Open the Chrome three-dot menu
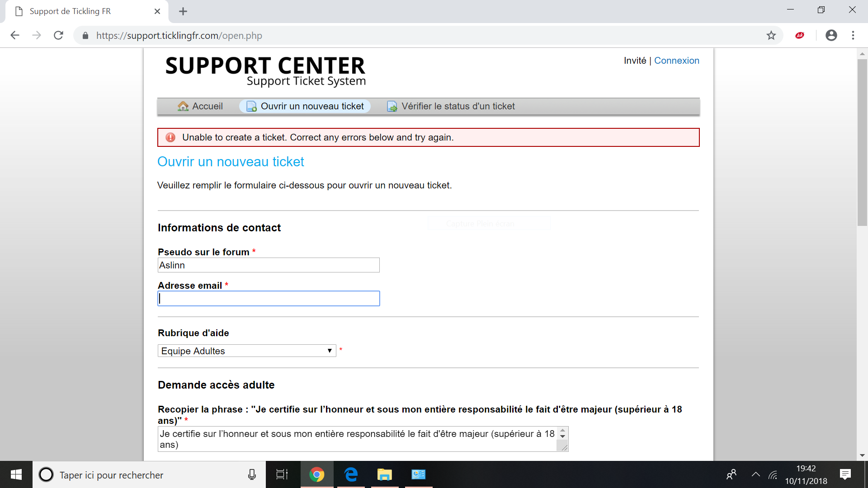Screen dimensions: 868x488 click(x=853, y=35)
